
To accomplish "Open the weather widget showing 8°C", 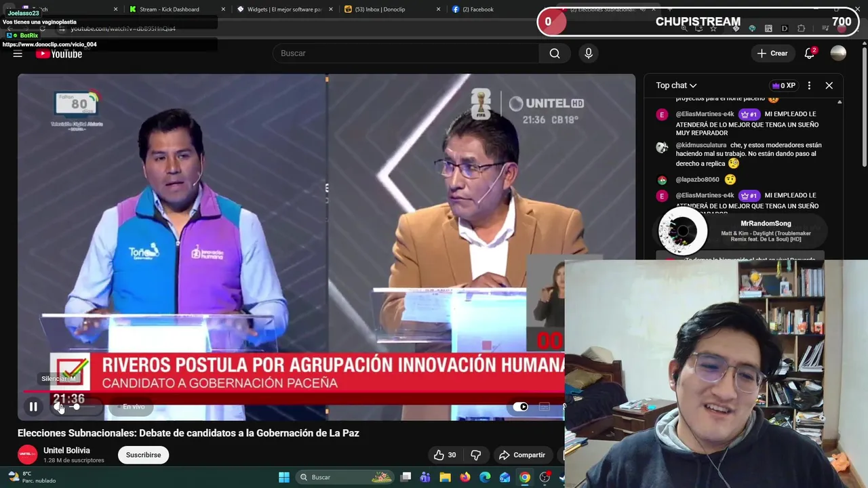I will 32,477.
